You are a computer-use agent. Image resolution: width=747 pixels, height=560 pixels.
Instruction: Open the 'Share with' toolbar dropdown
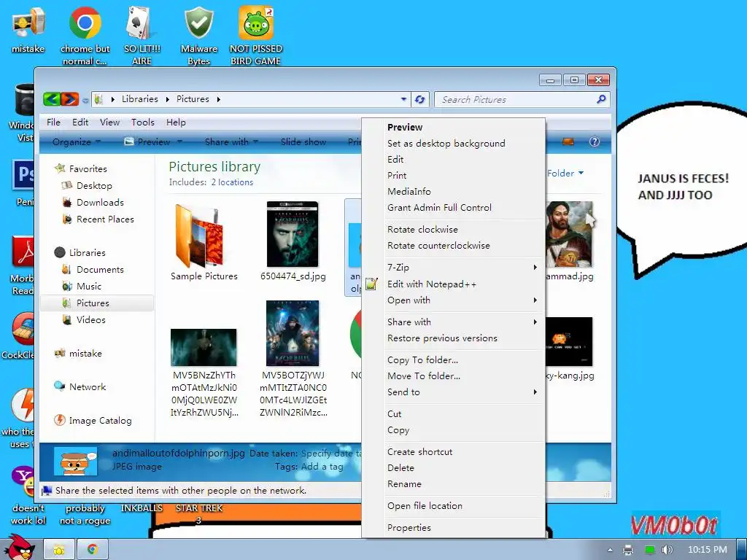point(231,141)
